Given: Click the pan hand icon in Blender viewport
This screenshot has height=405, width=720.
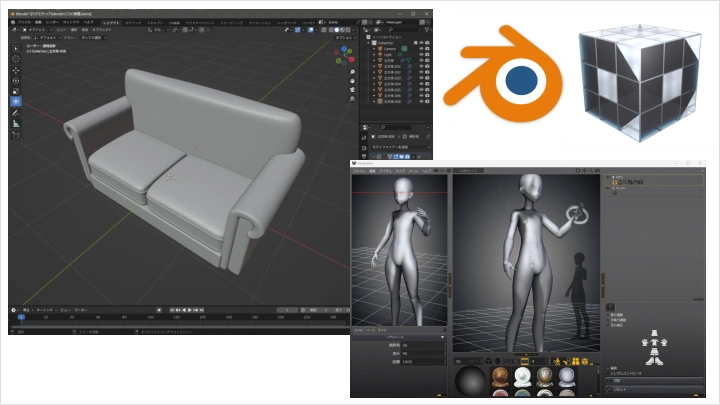Looking at the screenshot, I should click(352, 81).
